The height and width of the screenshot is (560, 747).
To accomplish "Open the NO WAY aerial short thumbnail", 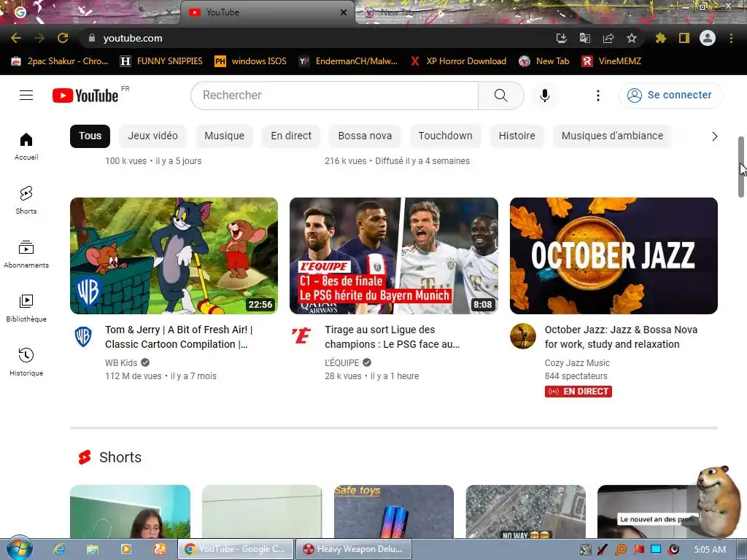I will pyautogui.click(x=525, y=511).
